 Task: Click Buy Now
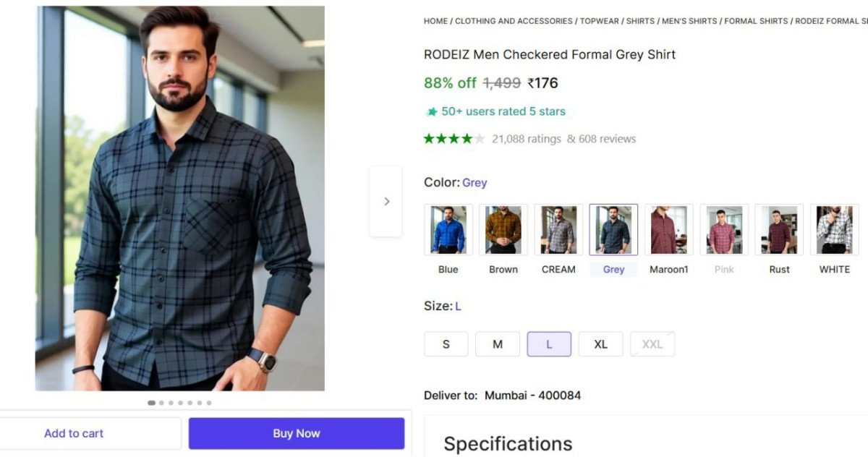(x=296, y=433)
